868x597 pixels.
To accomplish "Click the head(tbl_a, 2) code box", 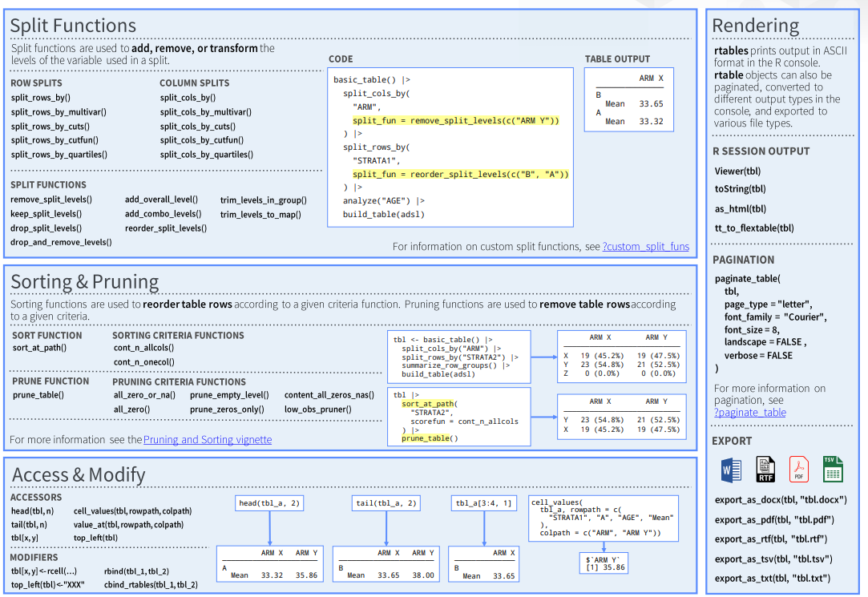I will [x=269, y=503].
